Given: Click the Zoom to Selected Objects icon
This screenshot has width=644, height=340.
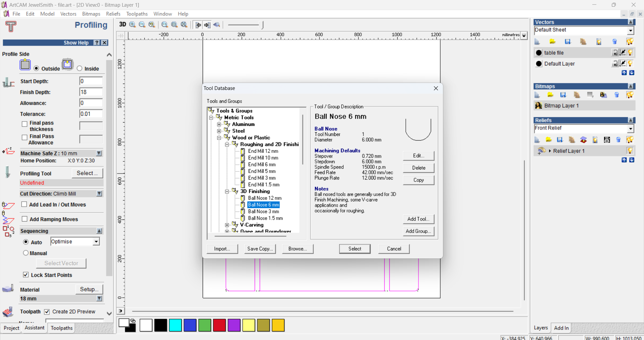Looking at the screenshot, I should point(174,25).
